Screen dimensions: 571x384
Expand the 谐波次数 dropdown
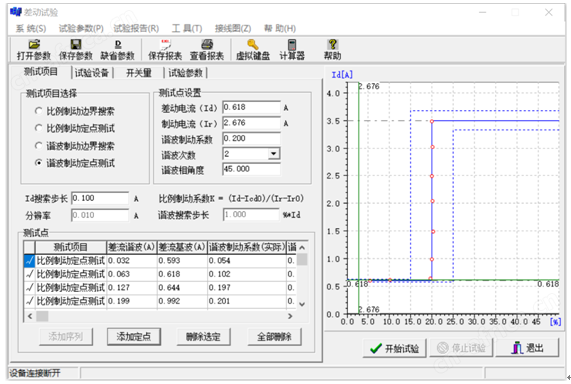[x=274, y=153]
